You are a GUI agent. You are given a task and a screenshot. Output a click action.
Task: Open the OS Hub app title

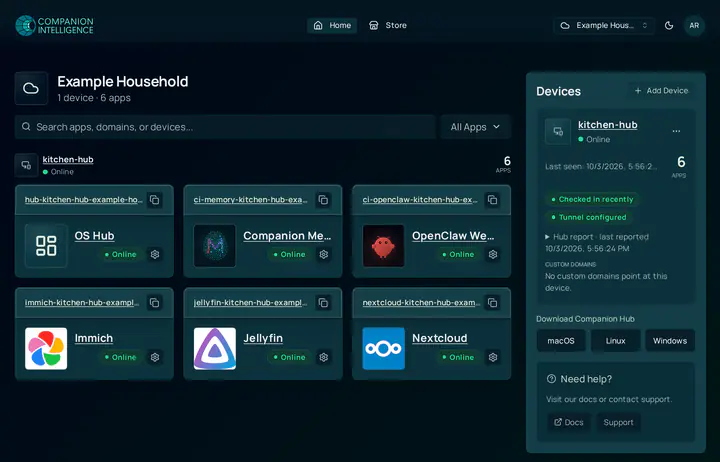[x=95, y=236]
